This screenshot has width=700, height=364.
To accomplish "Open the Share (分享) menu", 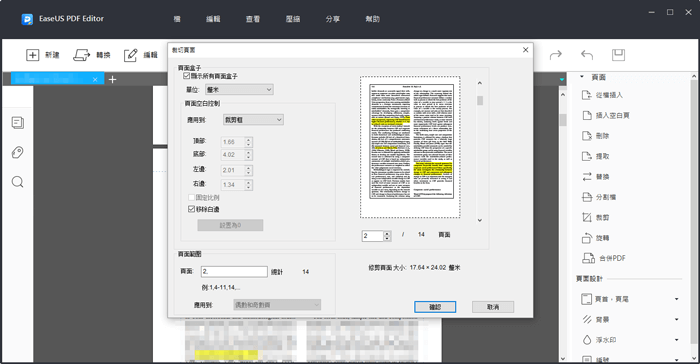I will pyautogui.click(x=333, y=19).
